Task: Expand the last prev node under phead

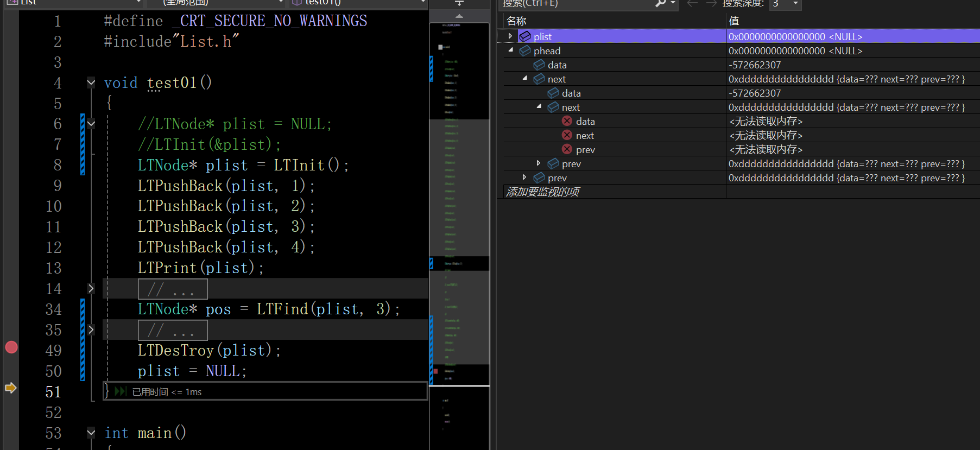Action: [524, 177]
